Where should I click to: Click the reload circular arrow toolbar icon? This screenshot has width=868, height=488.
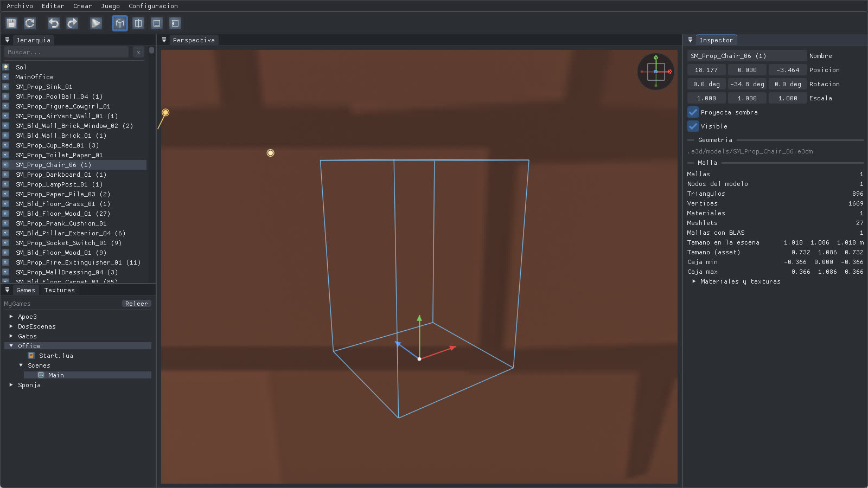tap(30, 23)
